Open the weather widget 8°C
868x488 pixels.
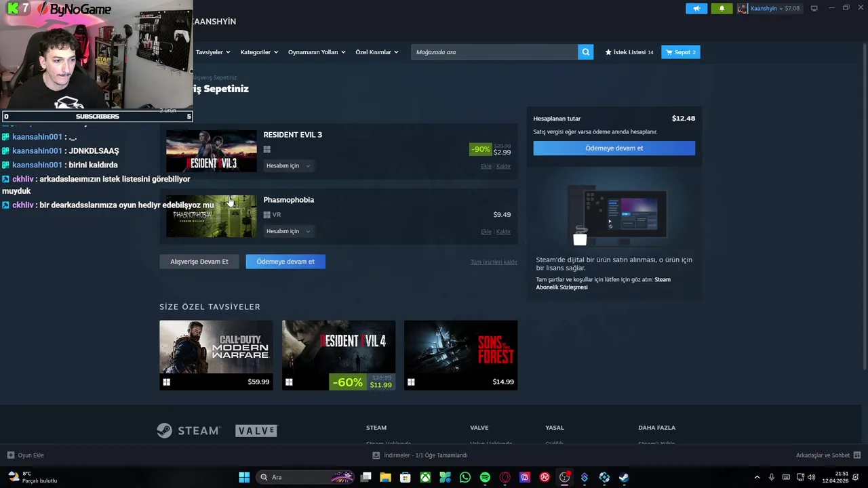click(32, 477)
